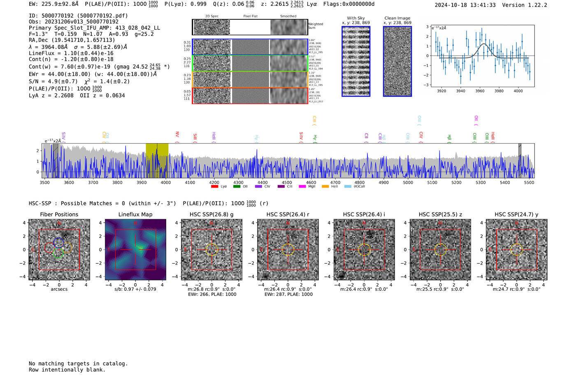Click the '2D Spec' column header

212,16
